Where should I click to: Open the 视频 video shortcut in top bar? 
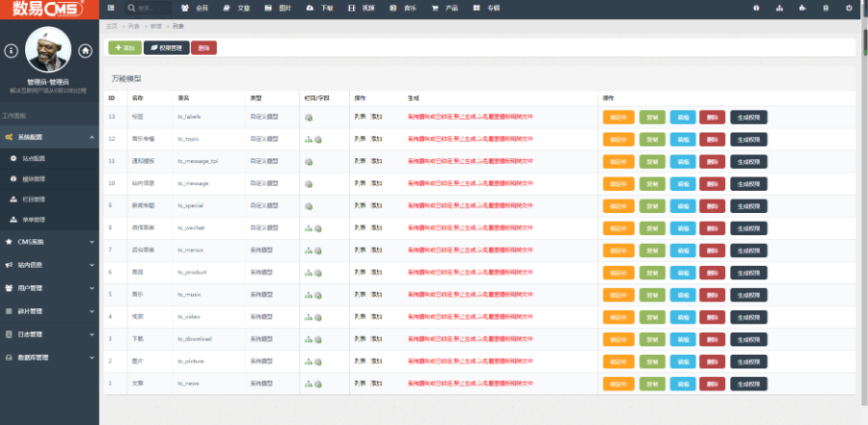click(x=361, y=9)
